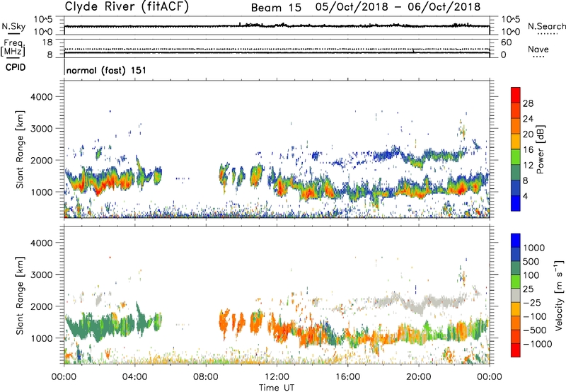Click the '4000' tick on power panel axis
Screen dimensions: 566x392
(x=42, y=97)
